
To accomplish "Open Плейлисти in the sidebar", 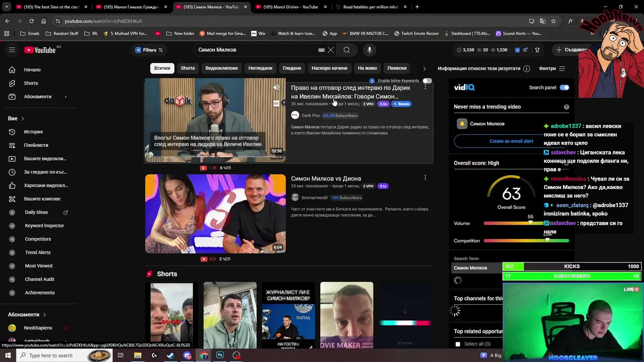I will pos(36,145).
